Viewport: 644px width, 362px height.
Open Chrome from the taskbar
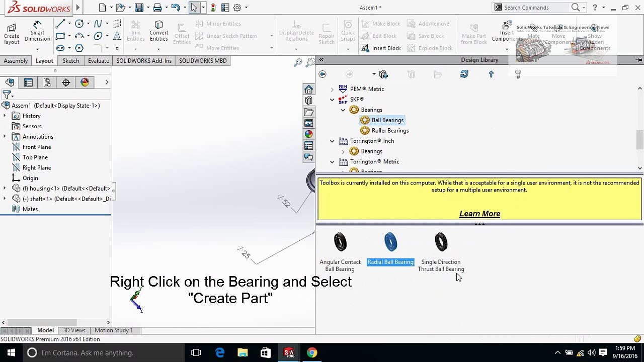(312, 353)
